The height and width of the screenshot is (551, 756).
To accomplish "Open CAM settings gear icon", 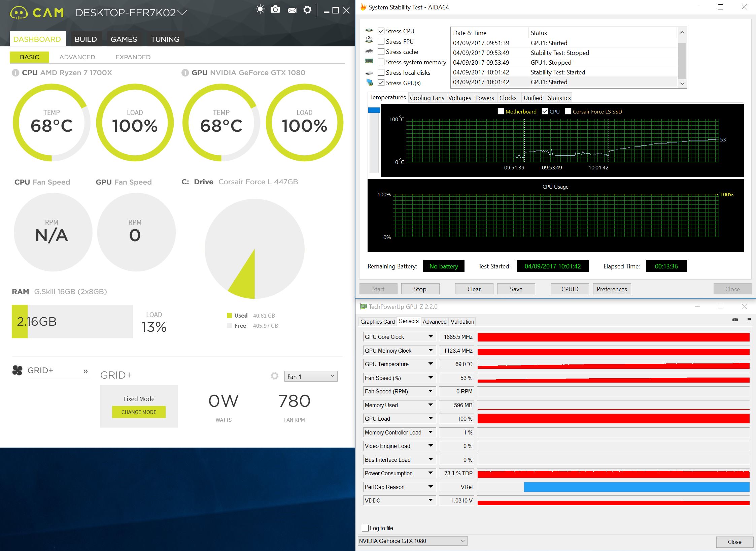I will point(307,10).
